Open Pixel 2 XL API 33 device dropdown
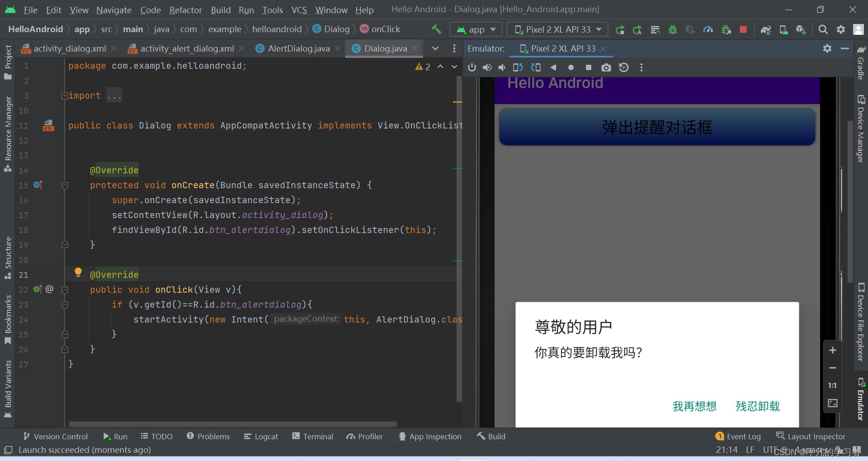Image resolution: width=868 pixels, height=461 pixels. click(557, 29)
